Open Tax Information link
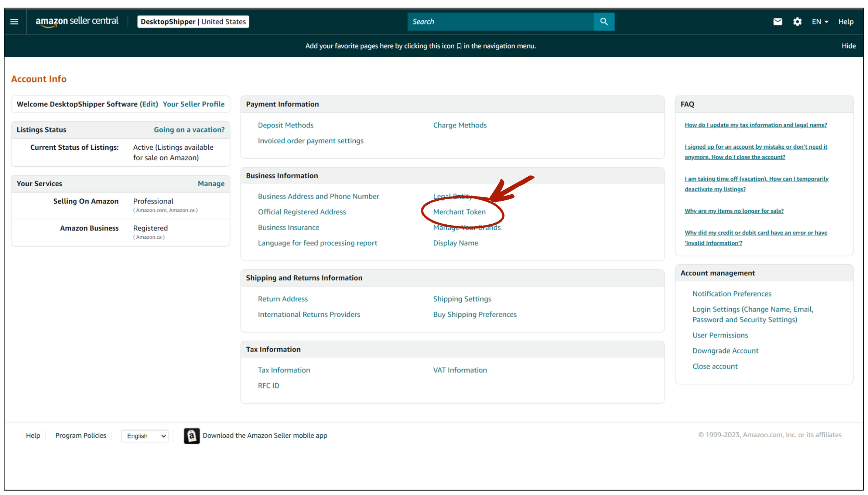 coord(284,370)
